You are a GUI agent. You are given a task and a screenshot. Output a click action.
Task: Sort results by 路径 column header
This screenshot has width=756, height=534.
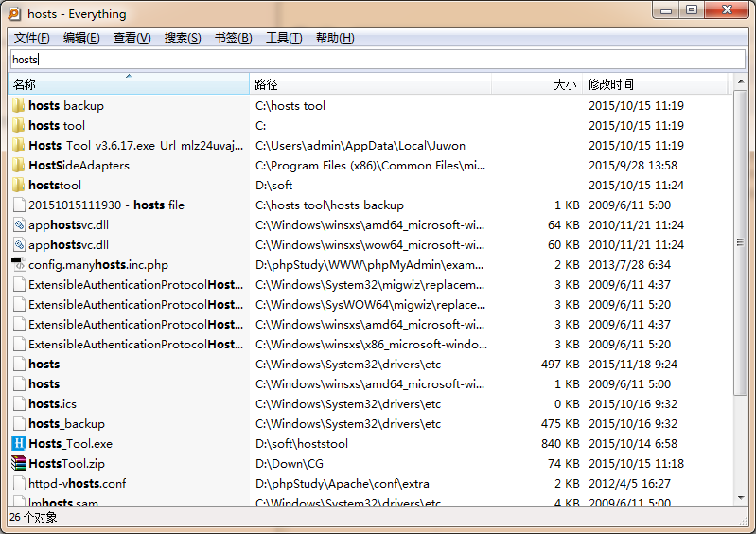[x=370, y=84]
